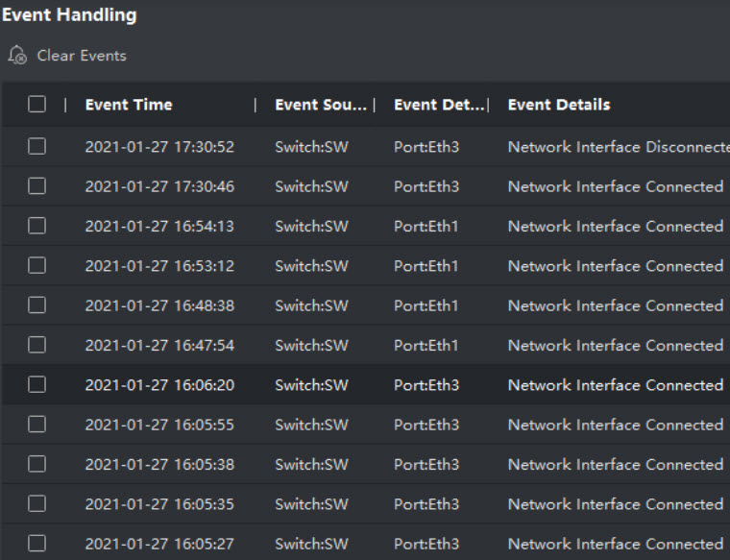Viewport: 730px width, 560px height.
Task: Open the Network Interface Disconnected event row
Action: click(x=617, y=147)
